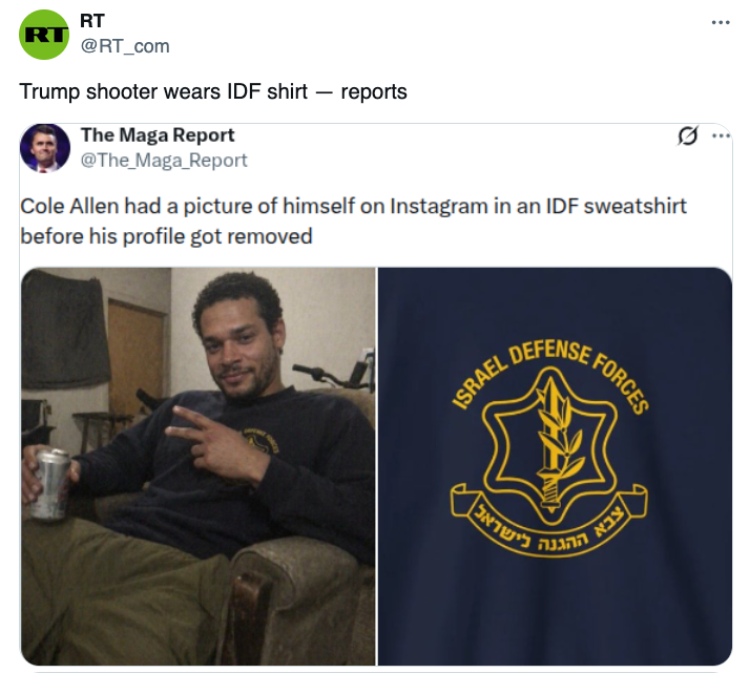Open three-dot menu on the quoted post
This screenshot has height=673, width=750.
point(721,136)
